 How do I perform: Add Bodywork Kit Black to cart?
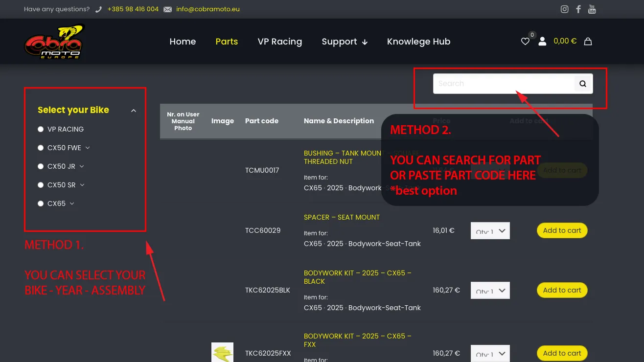(x=562, y=290)
